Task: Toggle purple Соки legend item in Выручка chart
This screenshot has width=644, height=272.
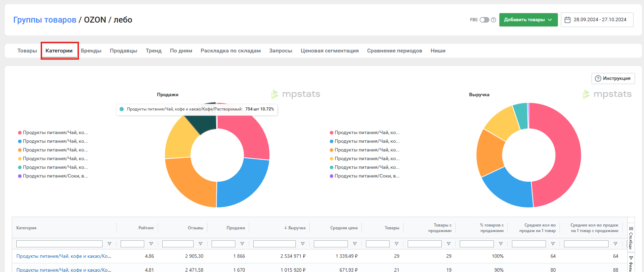Action: tap(365, 176)
